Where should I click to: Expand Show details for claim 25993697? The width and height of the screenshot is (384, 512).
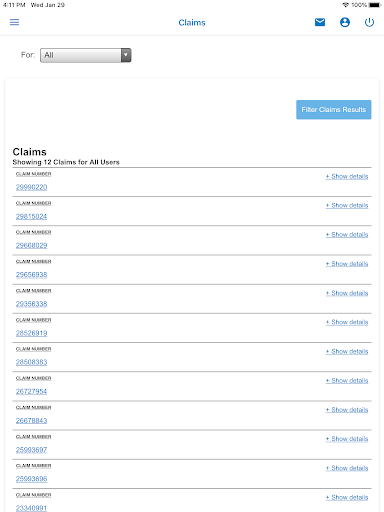tap(347, 439)
